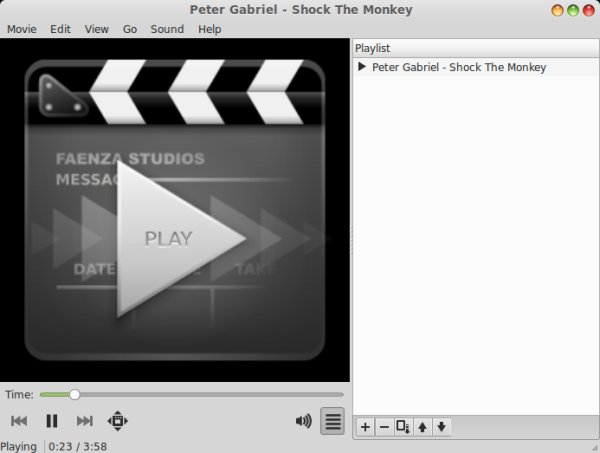Close the window with red button
The image size is (600, 453).
point(589,10)
